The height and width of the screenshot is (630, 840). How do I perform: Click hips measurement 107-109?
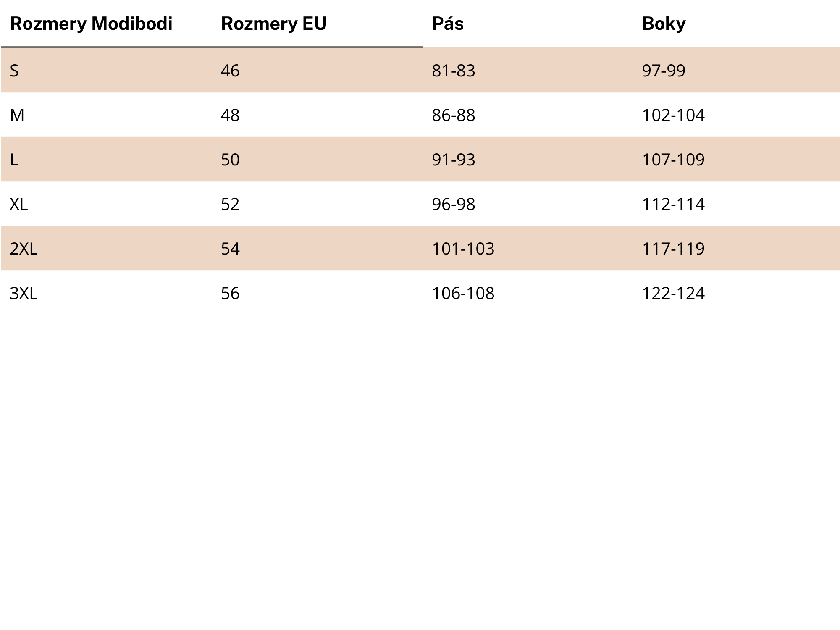tap(673, 160)
